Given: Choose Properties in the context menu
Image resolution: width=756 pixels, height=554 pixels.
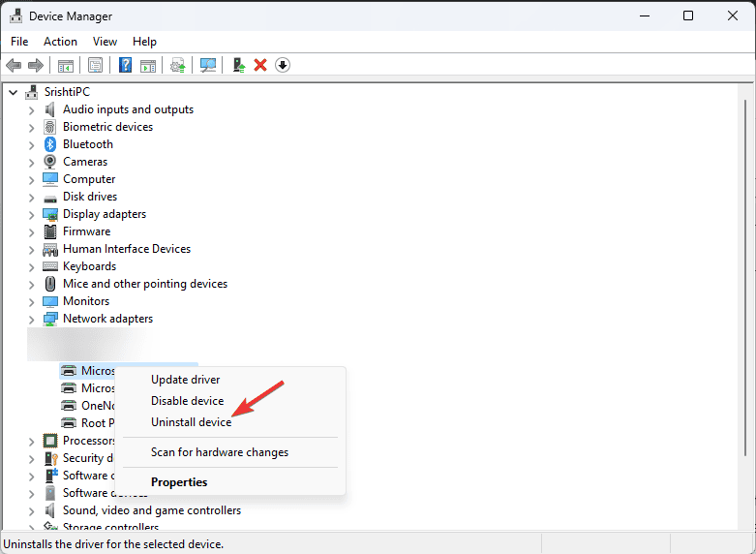Looking at the screenshot, I should (230, 482).
